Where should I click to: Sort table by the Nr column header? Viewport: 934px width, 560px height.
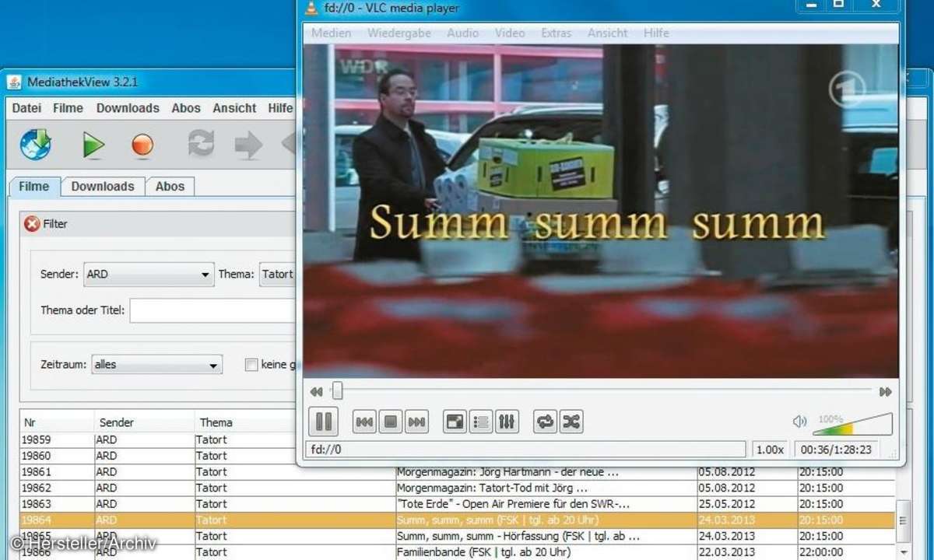click(57, 422)
